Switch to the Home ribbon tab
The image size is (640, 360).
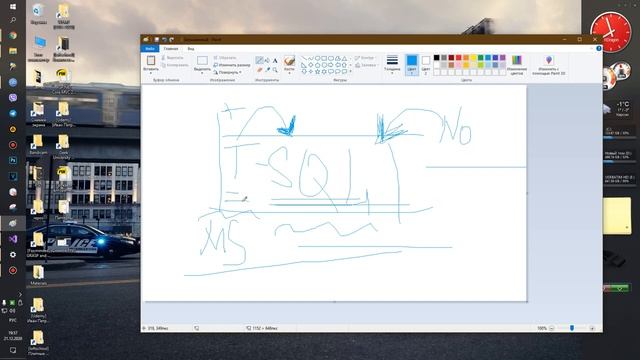(171, 49)
